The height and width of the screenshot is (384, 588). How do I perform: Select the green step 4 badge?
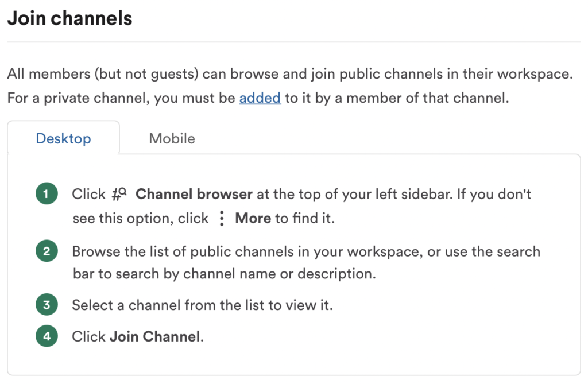click(47, 336)
